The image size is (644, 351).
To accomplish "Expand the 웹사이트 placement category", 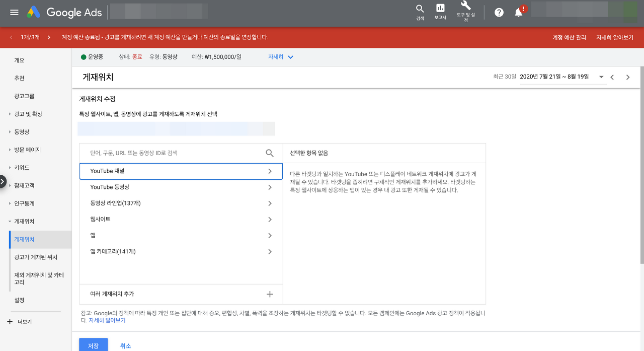I will 181,220.
